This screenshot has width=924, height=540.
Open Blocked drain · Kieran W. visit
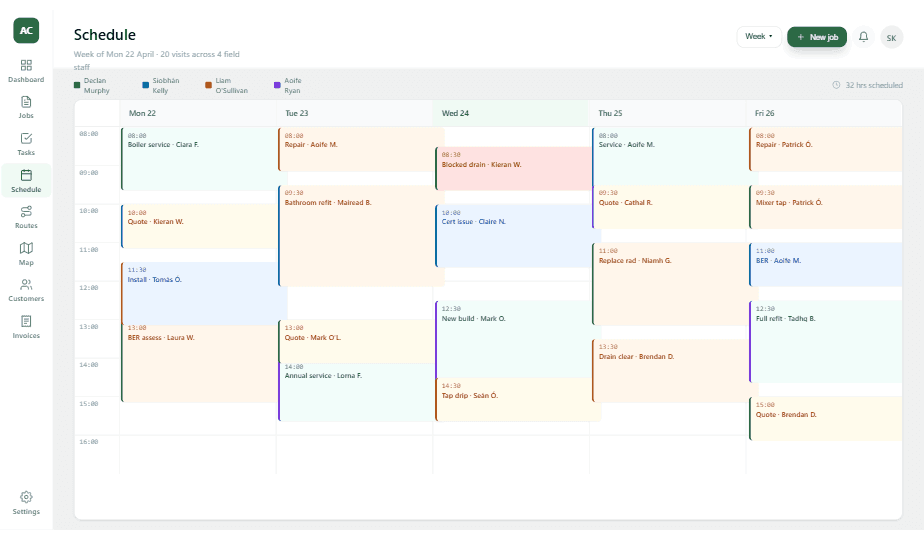pyautogui.click(x=513, y=169)
